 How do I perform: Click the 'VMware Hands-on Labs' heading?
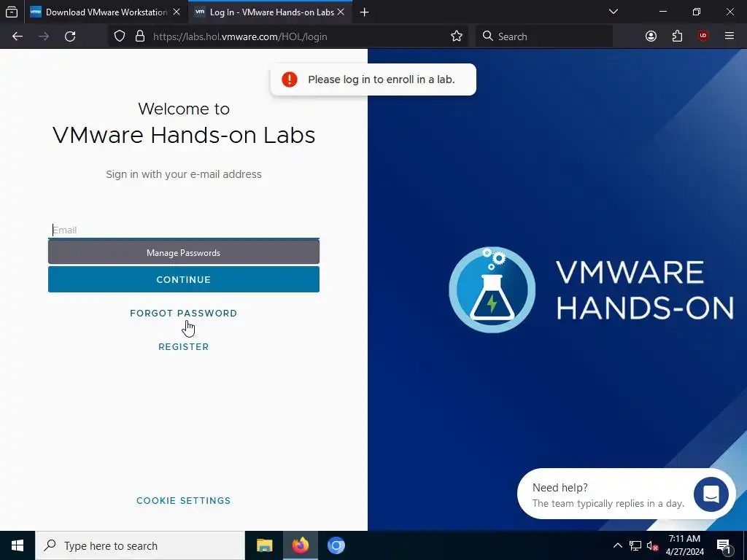tap(183, 135)
